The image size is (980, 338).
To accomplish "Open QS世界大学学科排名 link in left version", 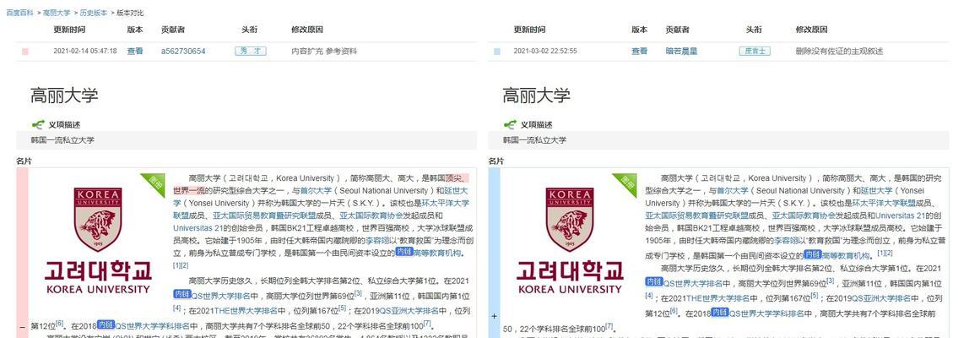I will [x=153, y=326].
